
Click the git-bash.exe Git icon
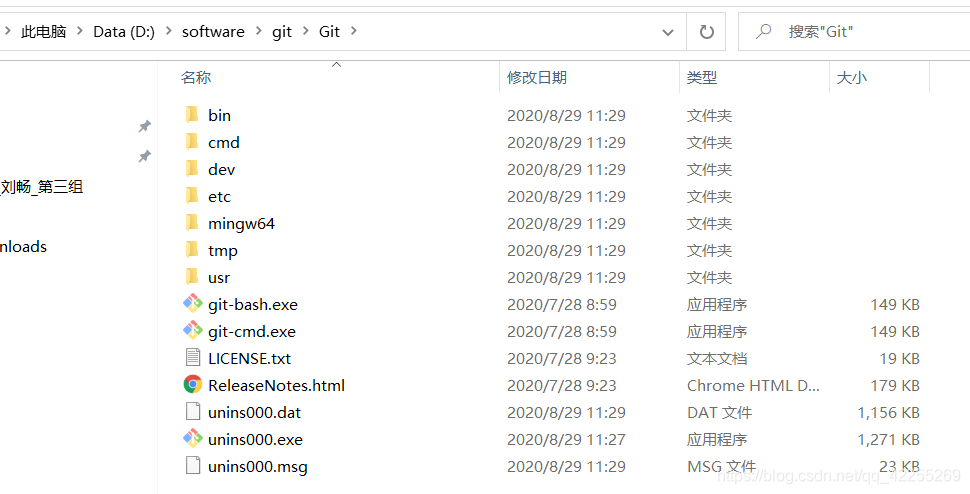pyautogui.click(x=193, y=304)
